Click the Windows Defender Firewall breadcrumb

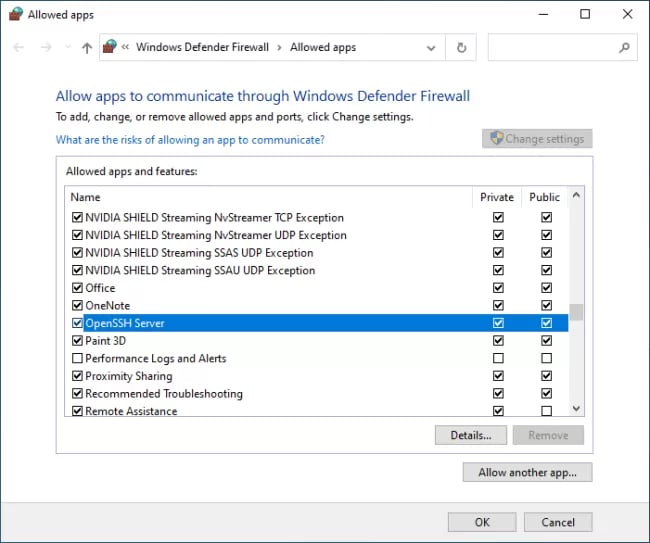coord(202,47)
